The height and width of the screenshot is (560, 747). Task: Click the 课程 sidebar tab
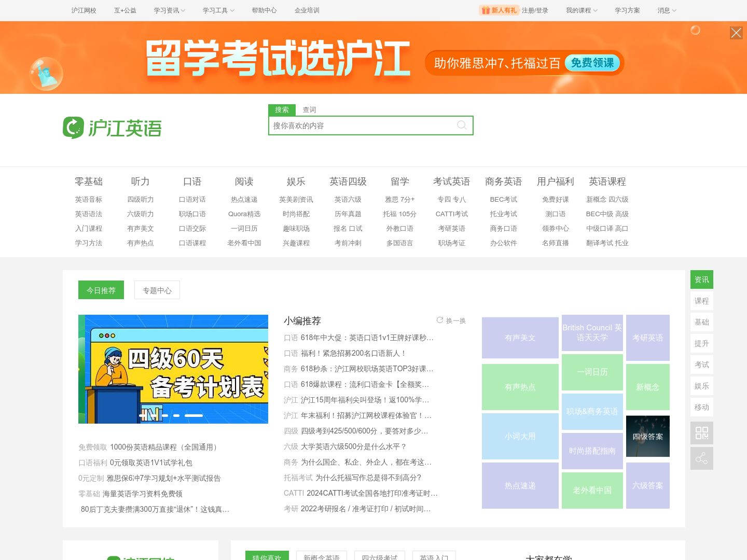pos(702,301)
